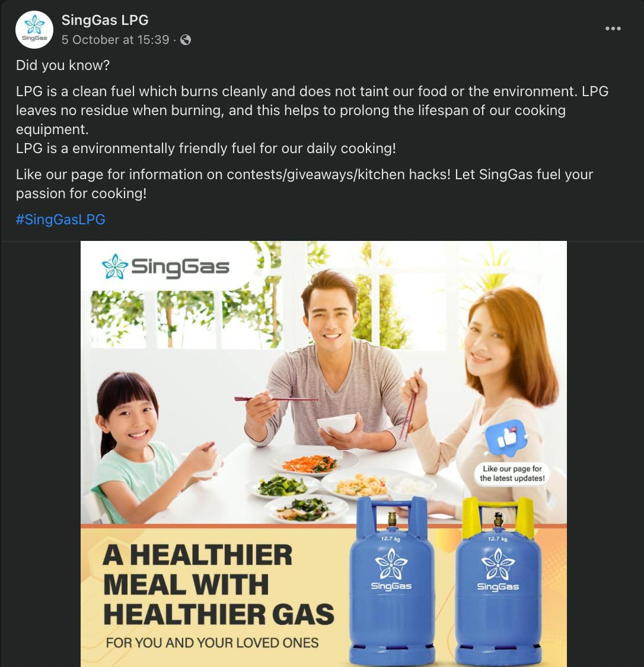
Task: Click the "Like our page for information" paragraph
Action: [x=304, y=183]
